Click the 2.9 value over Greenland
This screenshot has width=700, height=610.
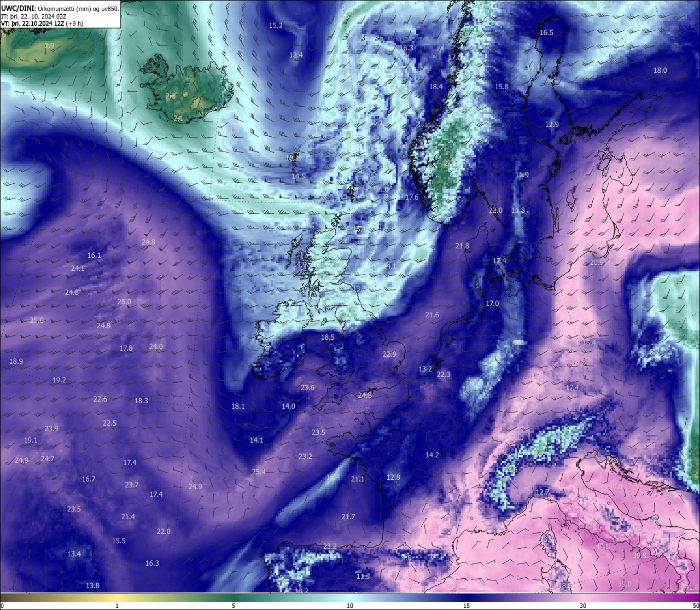click(49, 46)
